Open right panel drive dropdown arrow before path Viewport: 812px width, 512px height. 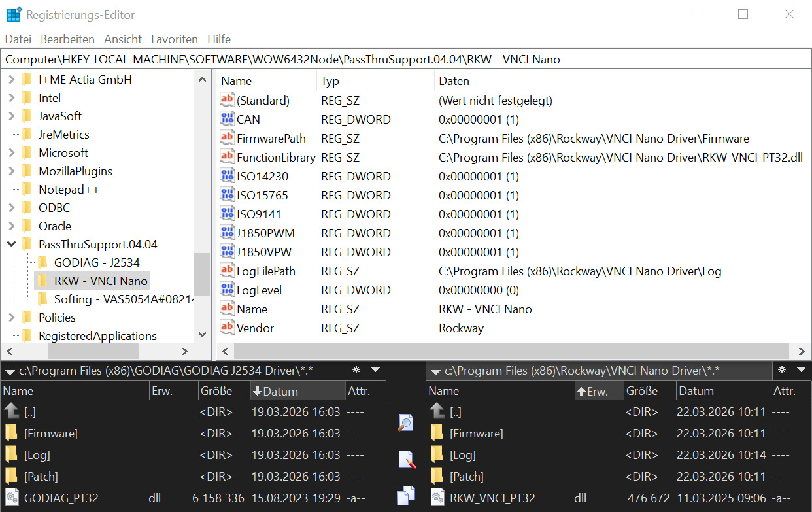[x=435, y=371]
